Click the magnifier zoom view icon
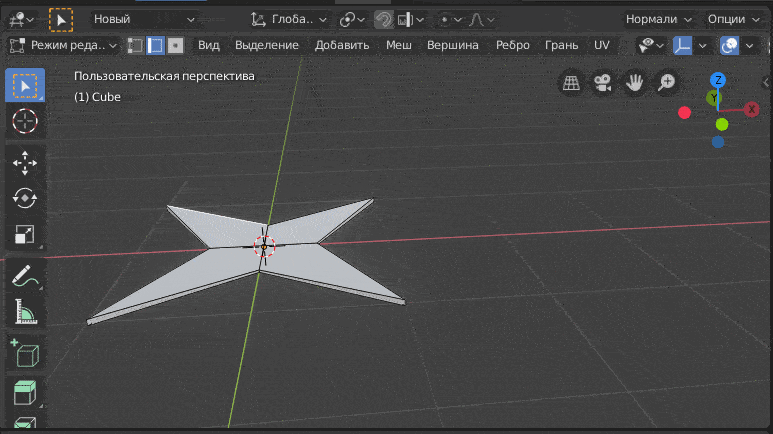Image resolution: width=773 pixels, height=434 pixels. [666, 82]
